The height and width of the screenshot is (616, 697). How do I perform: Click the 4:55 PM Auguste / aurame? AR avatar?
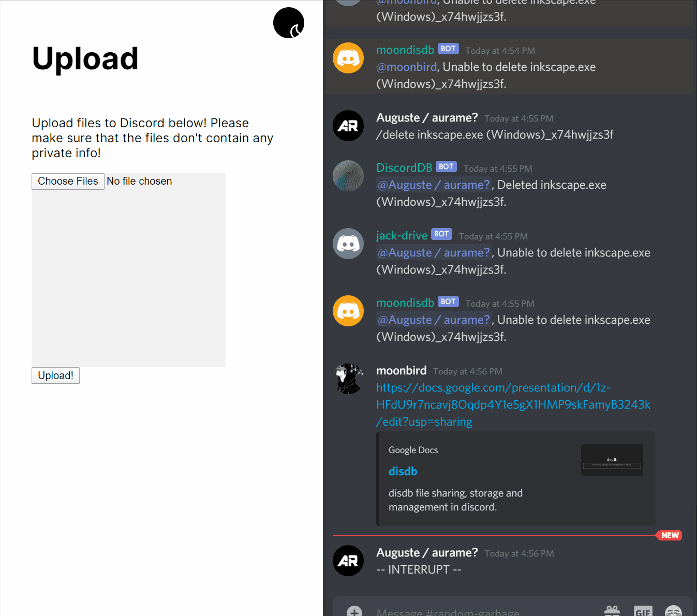[348, 126]
